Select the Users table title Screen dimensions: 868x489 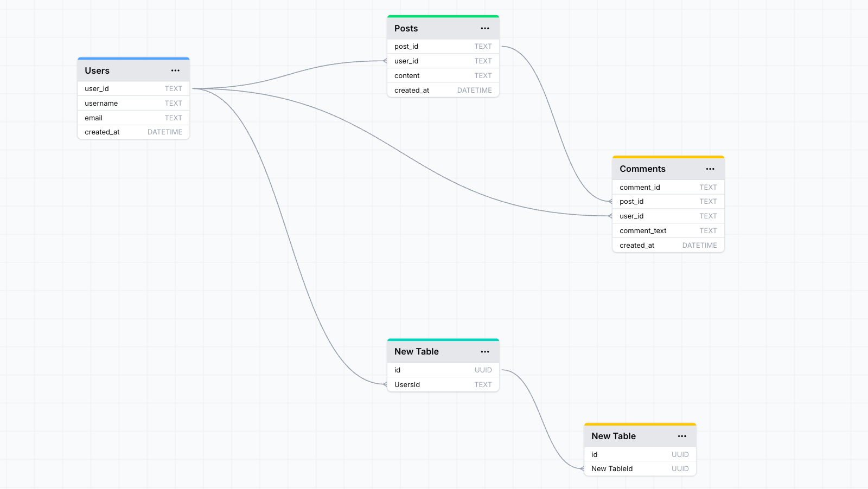(97, 70)
